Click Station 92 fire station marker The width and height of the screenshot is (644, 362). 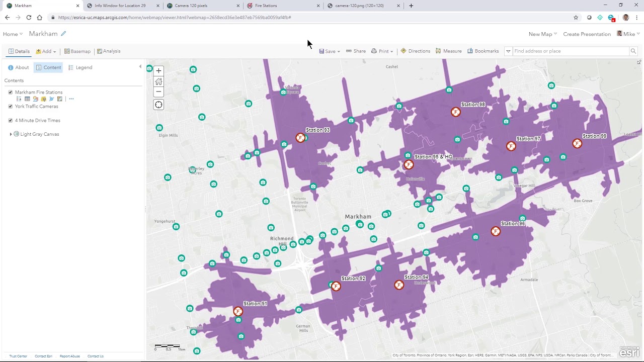pos(336,286)
